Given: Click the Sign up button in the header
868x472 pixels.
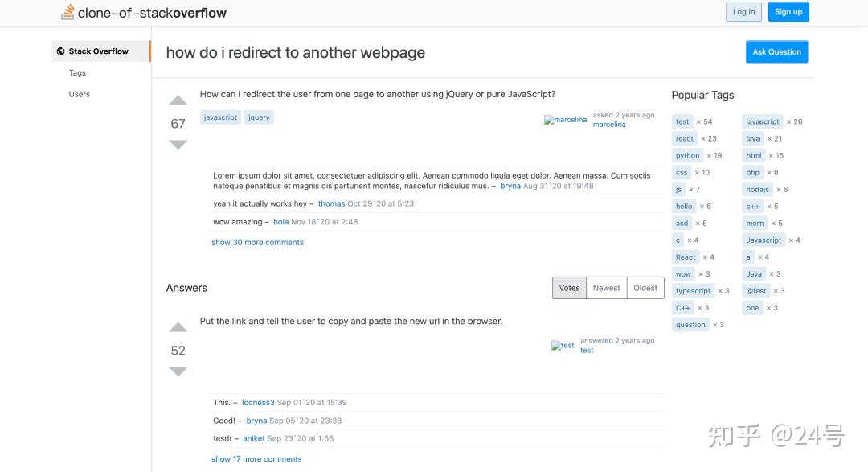Looking at the screenshot, I should pos(788,11).
